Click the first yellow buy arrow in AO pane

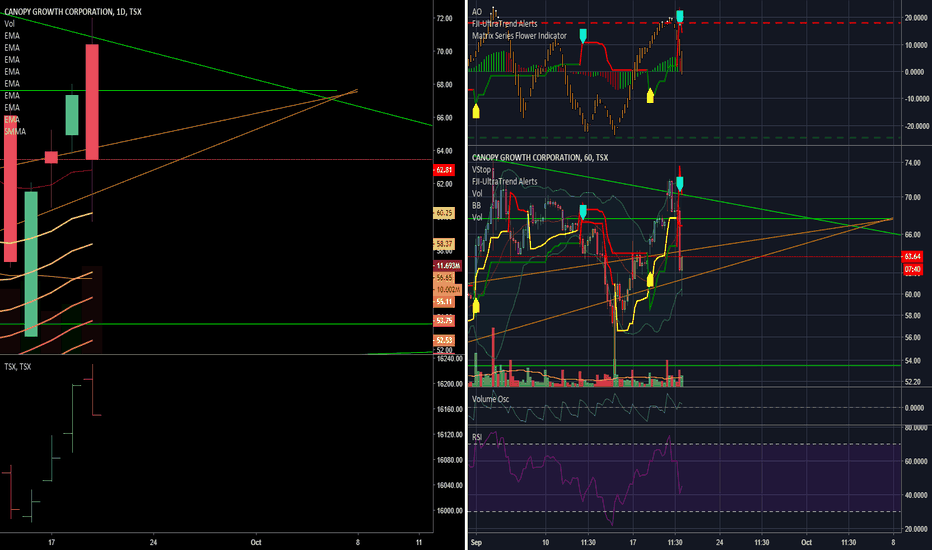point(476,111)
